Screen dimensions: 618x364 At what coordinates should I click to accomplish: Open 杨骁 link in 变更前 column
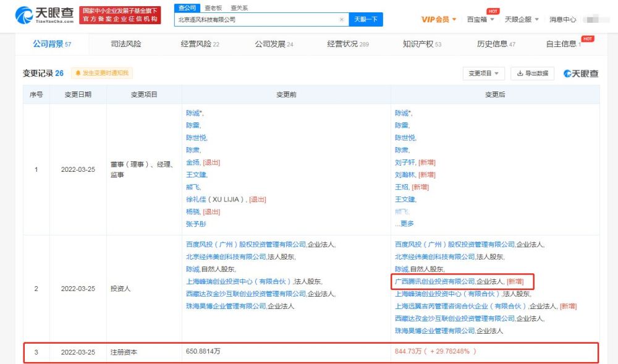click(x=193, y=211)
